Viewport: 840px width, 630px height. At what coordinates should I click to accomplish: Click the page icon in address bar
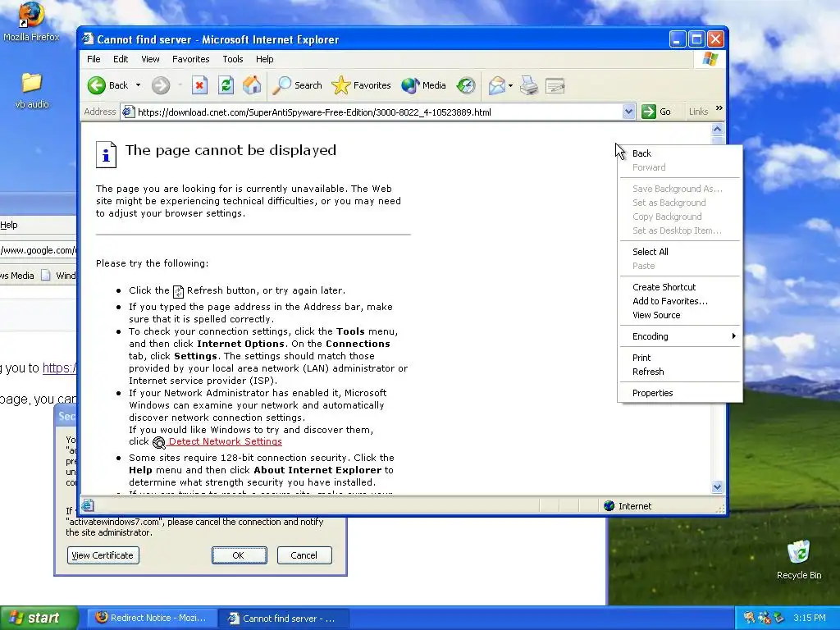click(x=128, y=112)
